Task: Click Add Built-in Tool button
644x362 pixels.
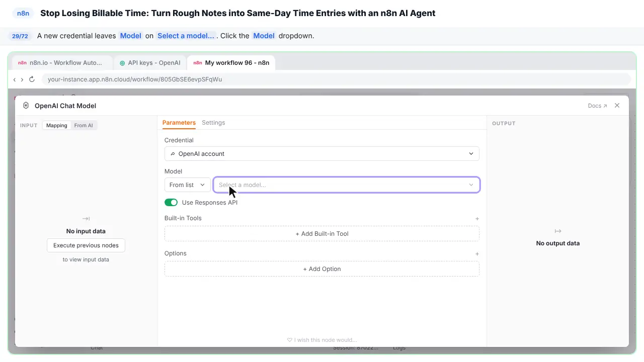Action: pos(322,234)
